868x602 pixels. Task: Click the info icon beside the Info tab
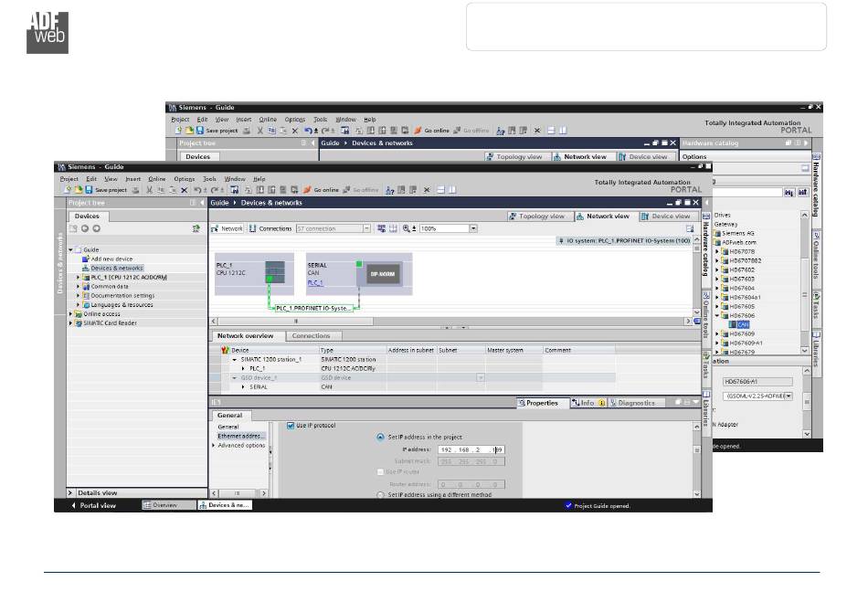(x=602, y=403)
